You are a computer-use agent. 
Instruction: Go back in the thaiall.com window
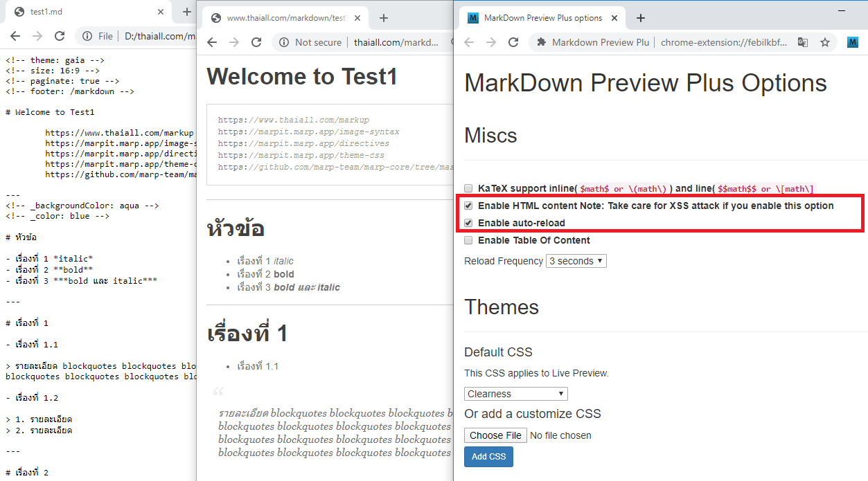[x=212, y=42]
